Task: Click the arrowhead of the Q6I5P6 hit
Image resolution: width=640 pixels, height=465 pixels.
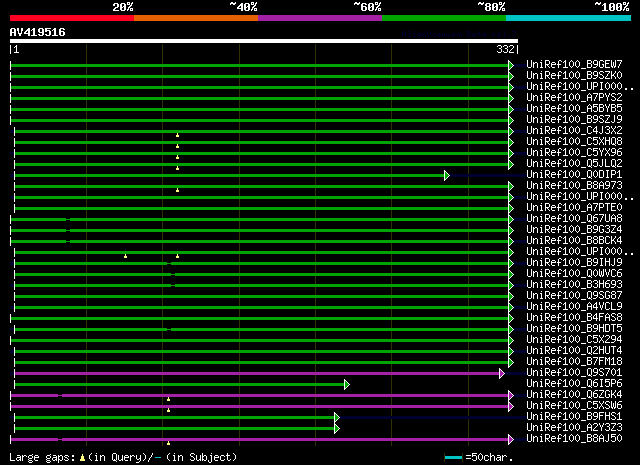Action: pyautogui.click(x=347, y=384)
